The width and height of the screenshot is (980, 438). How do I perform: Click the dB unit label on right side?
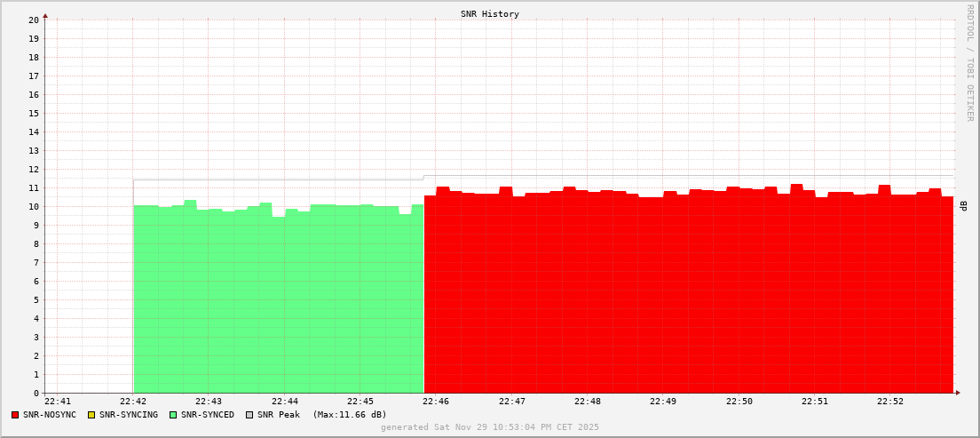pyautogui.click(x=963, y=206)
